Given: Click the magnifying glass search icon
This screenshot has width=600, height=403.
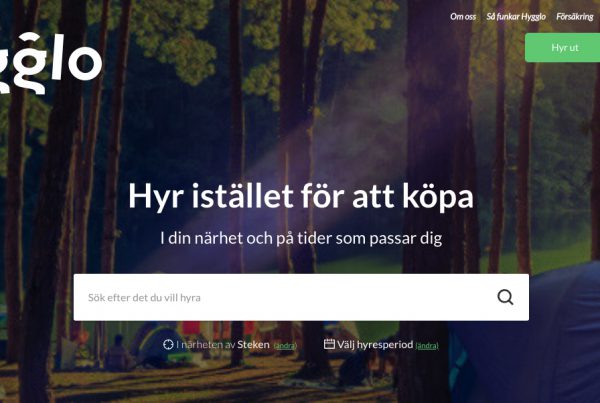Looking at the screenshot, I should (x=505, y=297).
